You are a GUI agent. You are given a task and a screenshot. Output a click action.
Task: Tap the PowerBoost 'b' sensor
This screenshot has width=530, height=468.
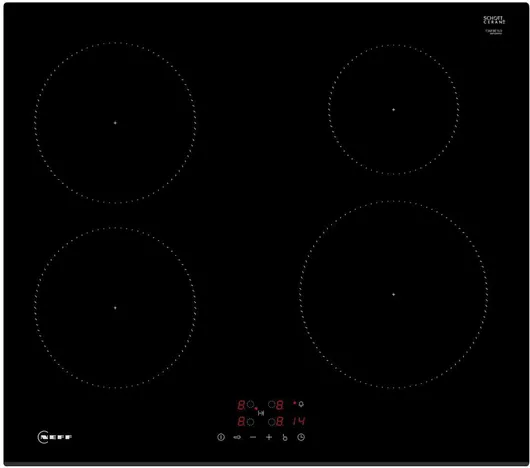pos(285,437)
